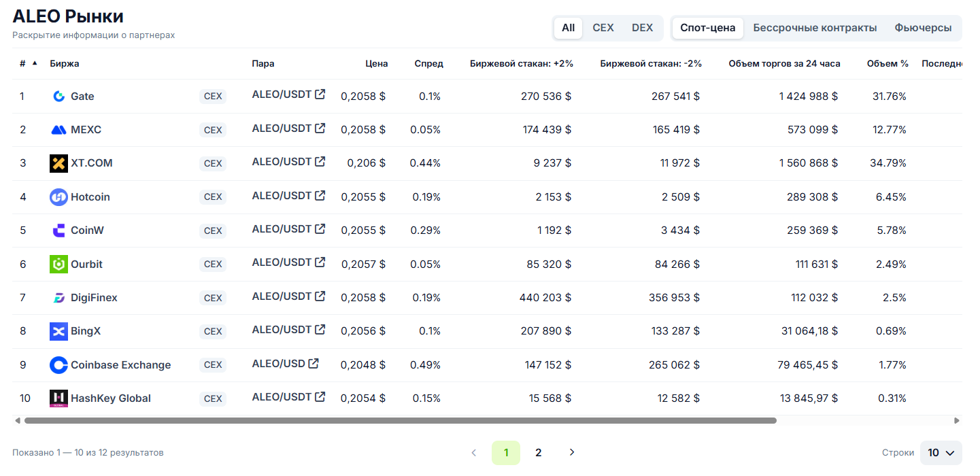Go to page 2 of results

(x=539, y=452)
